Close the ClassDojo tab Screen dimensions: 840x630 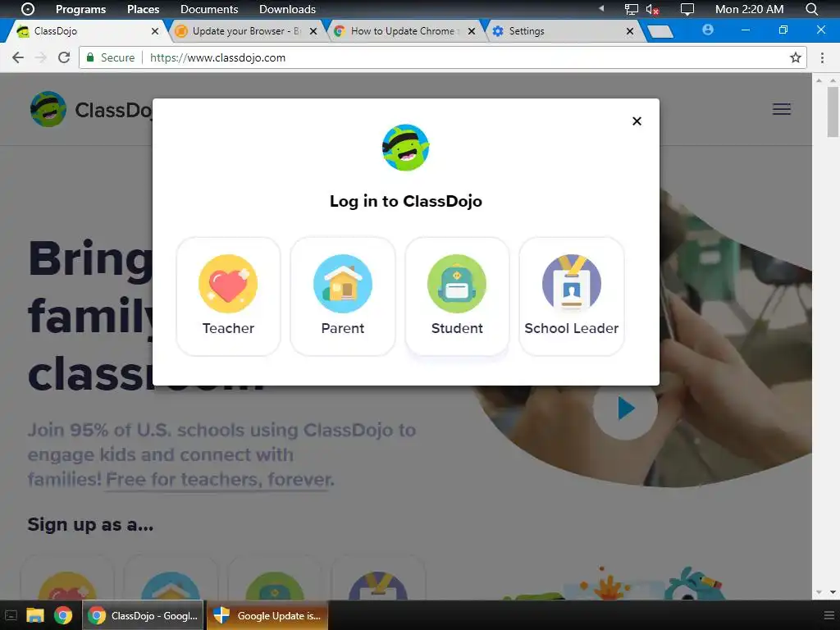pyautogui.click(x=155, y=31)
